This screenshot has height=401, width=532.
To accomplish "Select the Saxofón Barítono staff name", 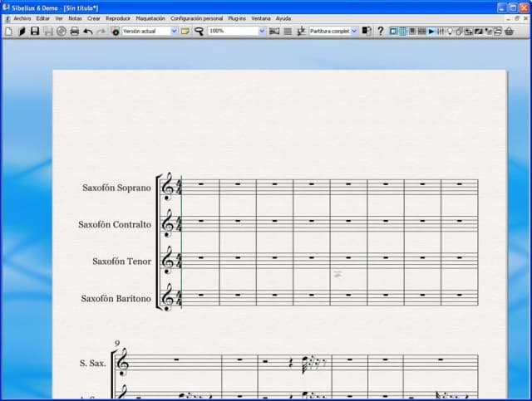I will click(116, 299).
